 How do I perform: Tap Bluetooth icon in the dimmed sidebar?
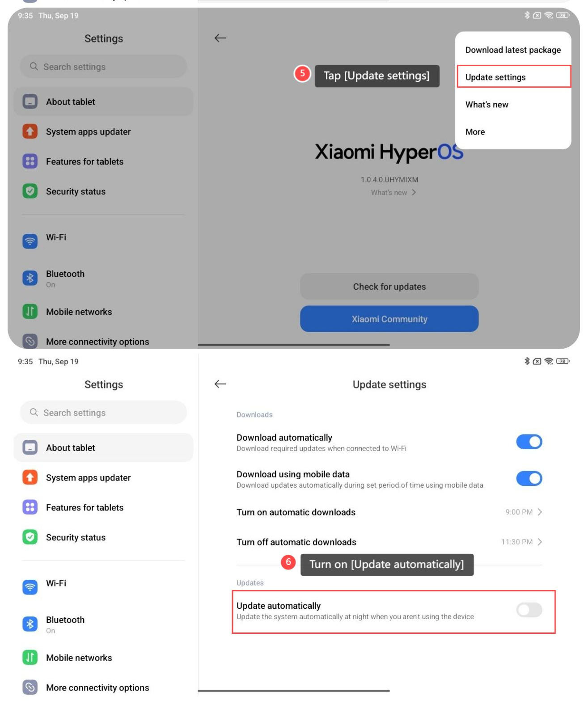pos(30,278)
